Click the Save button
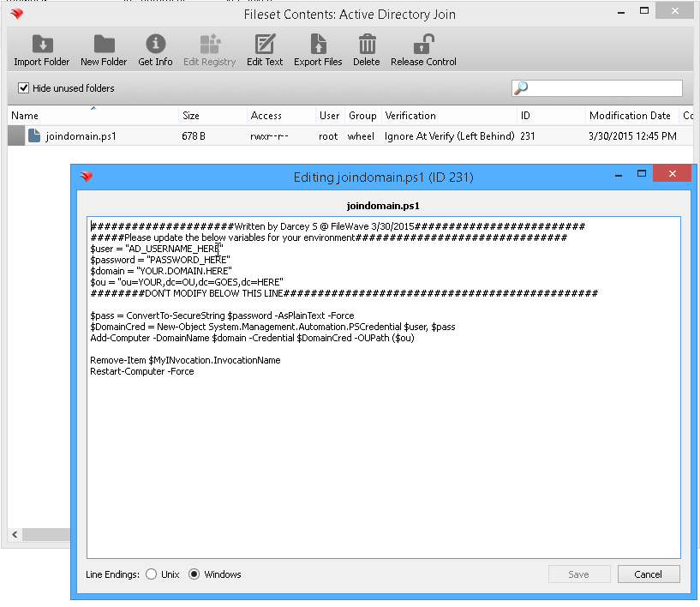700x607 pixels. point(579,574)
